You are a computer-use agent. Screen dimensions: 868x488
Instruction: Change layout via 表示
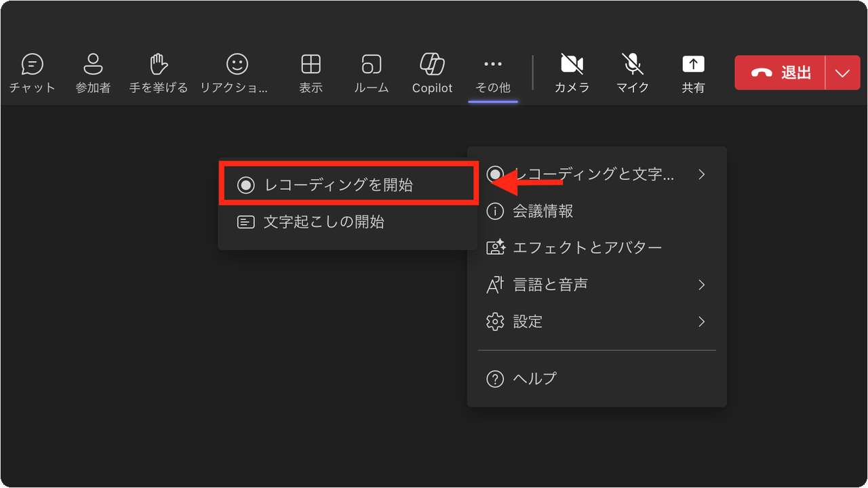pyautogui.click(x=311, y=73)
